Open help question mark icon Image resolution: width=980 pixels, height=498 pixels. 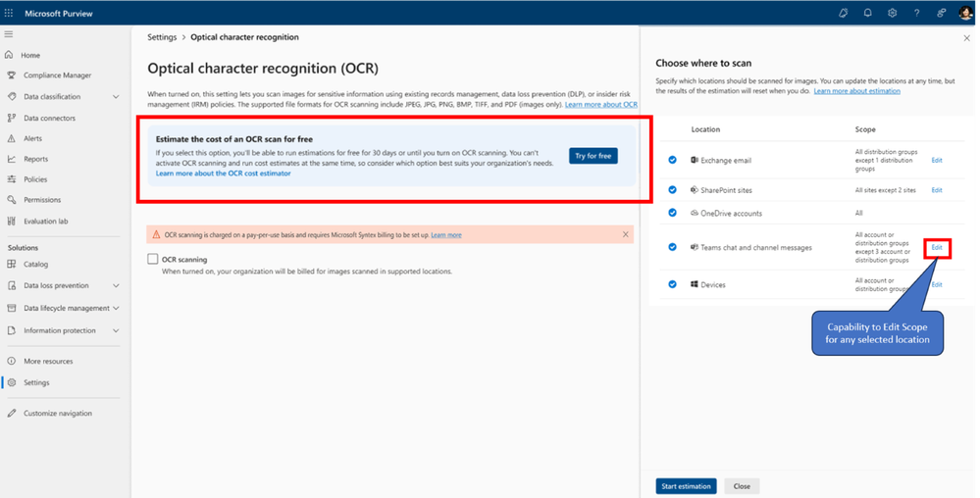pos(916,13)
